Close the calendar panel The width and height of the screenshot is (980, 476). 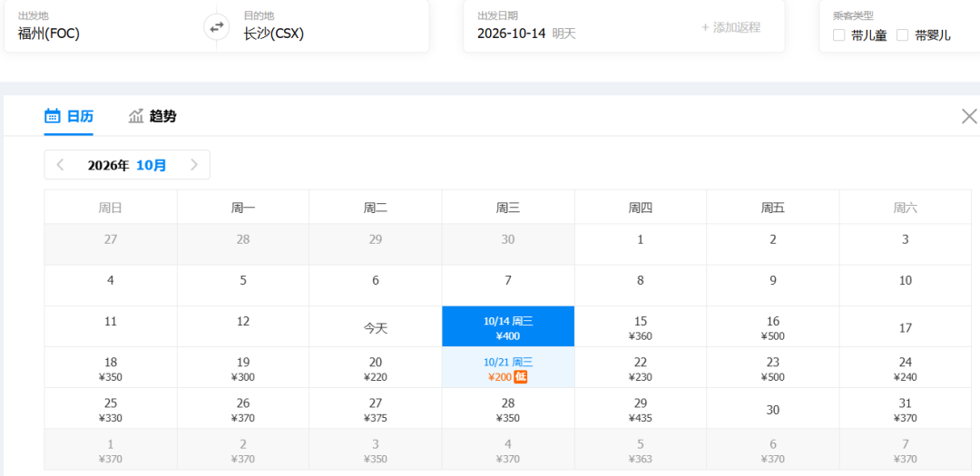coord(969,116)
